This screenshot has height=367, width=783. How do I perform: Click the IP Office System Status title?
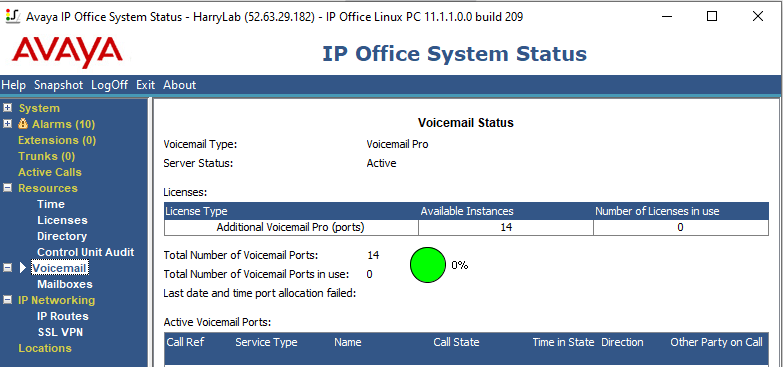[x=454, y=54]
